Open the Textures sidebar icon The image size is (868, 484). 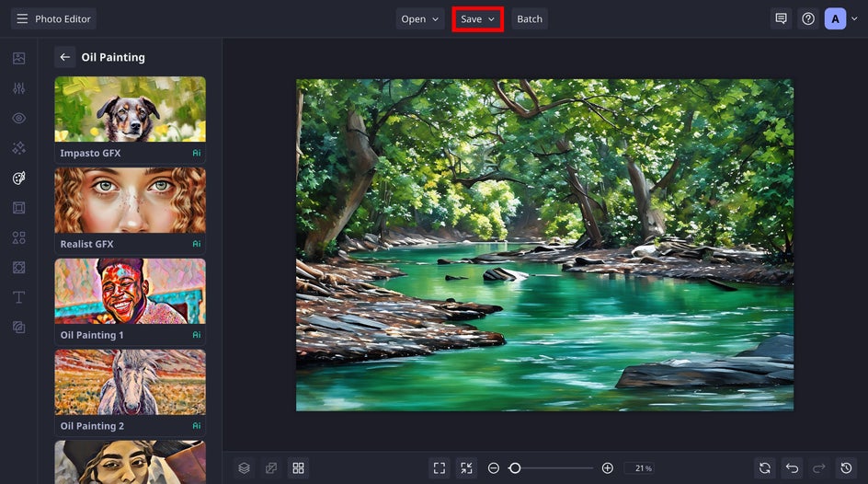pyautogui.click(x=18, y=268)
